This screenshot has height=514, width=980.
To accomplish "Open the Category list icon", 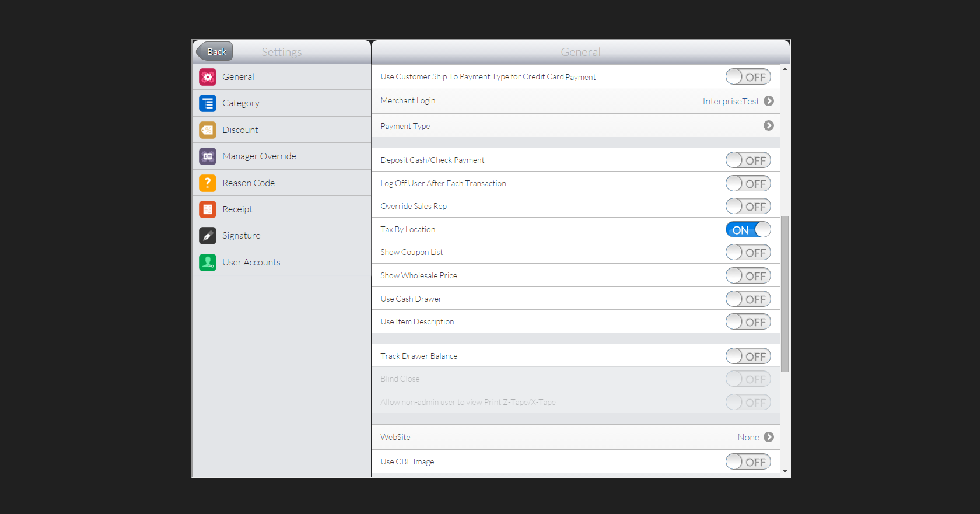I will click(208, 103).
